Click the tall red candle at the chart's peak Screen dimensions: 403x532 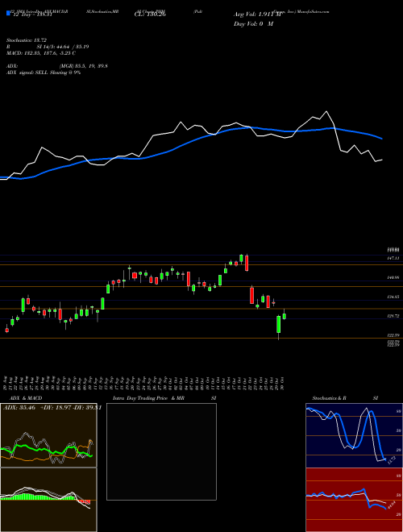point(247,264)
